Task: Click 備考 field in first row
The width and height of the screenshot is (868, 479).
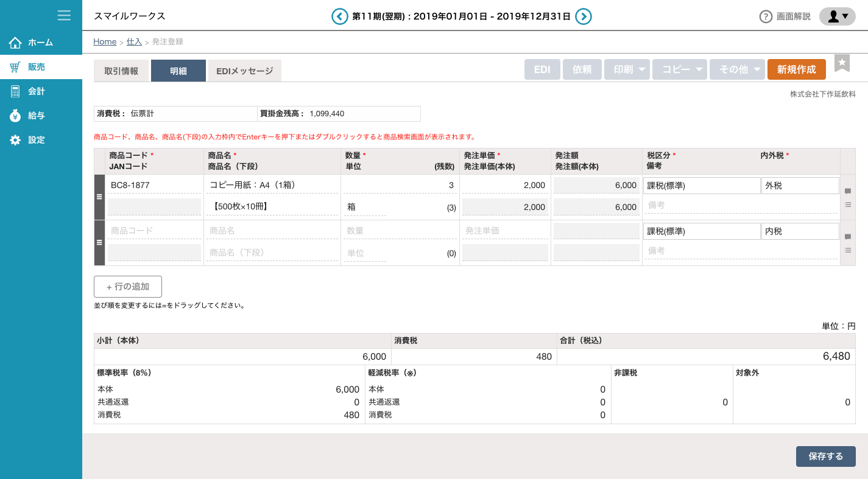Action: 741,206
